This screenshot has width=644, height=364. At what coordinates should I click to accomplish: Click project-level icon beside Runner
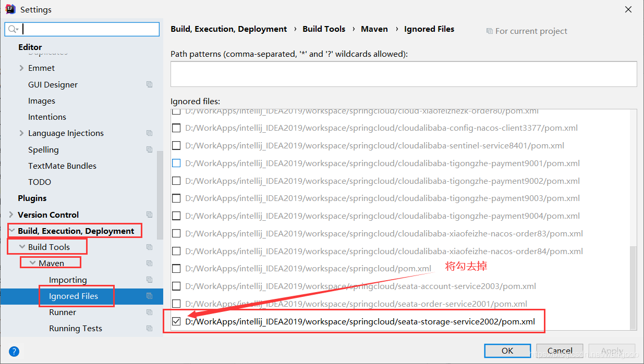coord(150,312)
